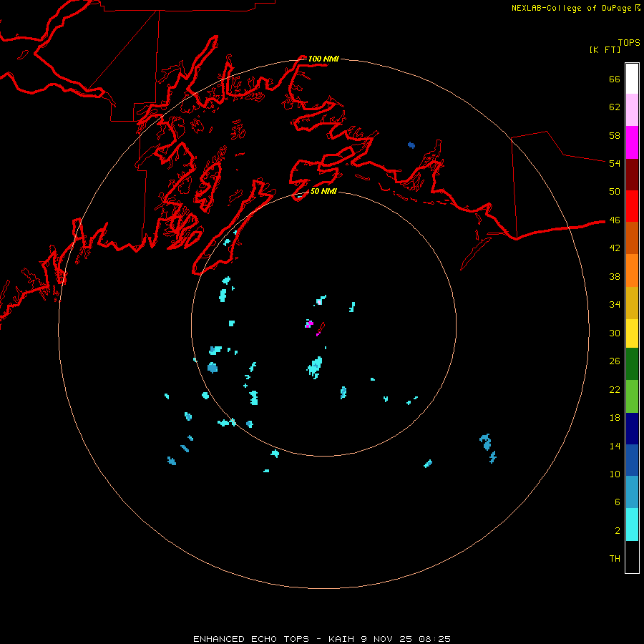644x644 pixels.
Task: Click the '9 NOV 25' date text
Action: pos(386,639)
